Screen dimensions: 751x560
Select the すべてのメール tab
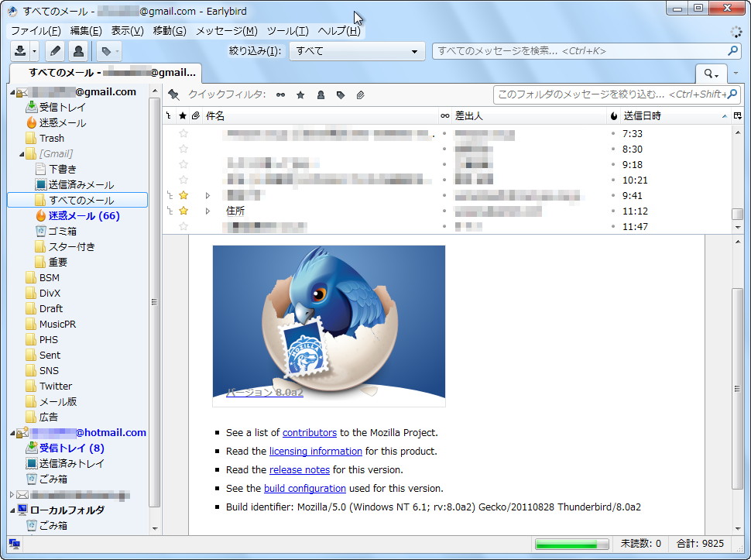tap(105, 73)
